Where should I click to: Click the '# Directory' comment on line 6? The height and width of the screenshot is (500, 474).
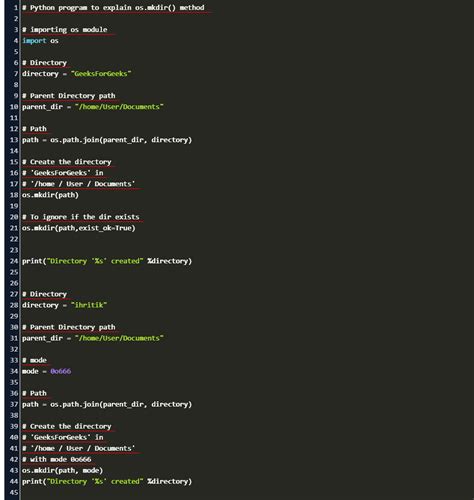(44, 63)
